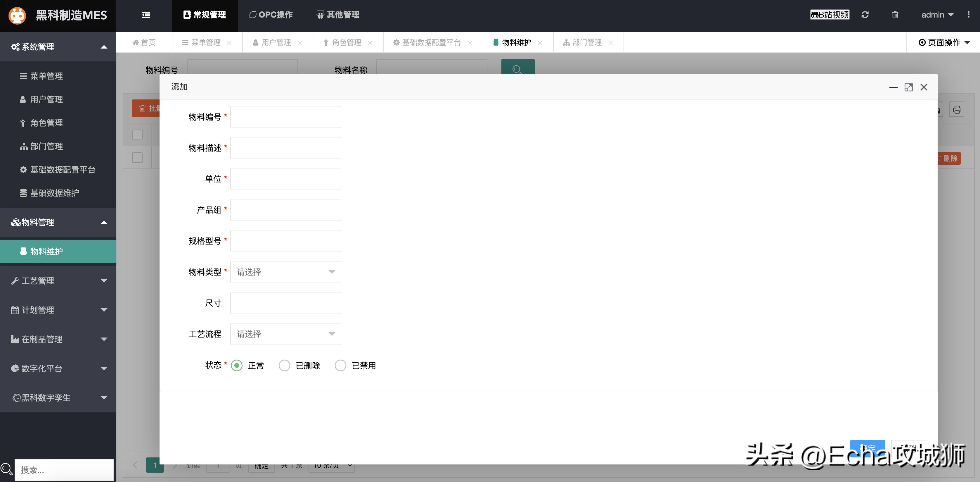Image resolution: width=980 pixels, height=482 pixels.
Task: Click the search magnifier icon beside 物料名称
Action: (x=517, y=70)
